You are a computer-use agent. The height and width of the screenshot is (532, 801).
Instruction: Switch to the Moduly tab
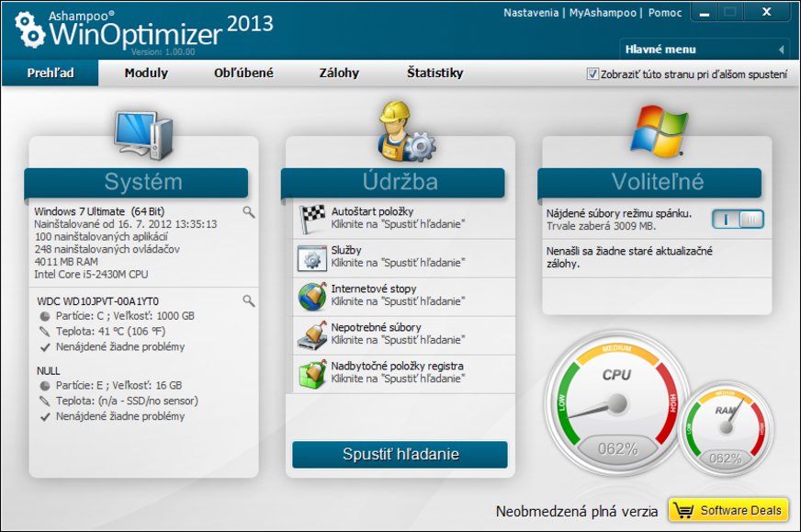[146, 74]
